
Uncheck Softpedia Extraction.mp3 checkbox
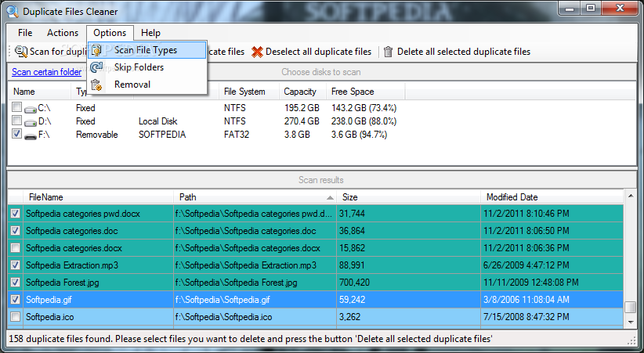[15, 265]
